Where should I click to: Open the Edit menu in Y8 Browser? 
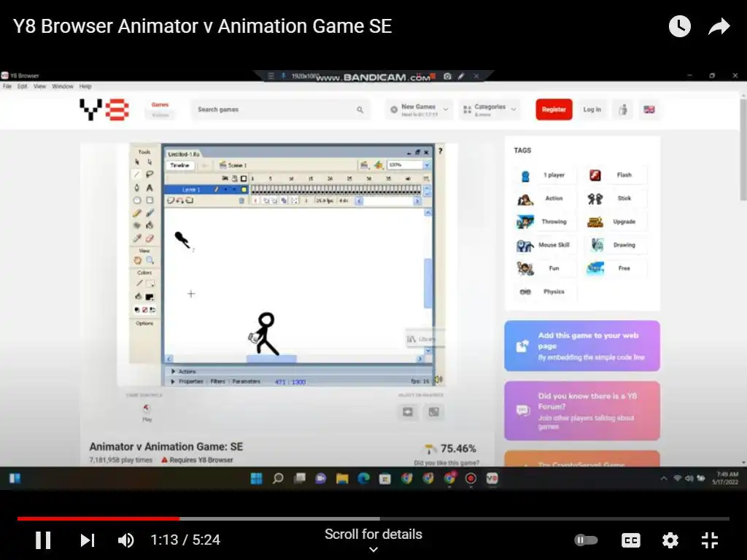tap(23, 86)
